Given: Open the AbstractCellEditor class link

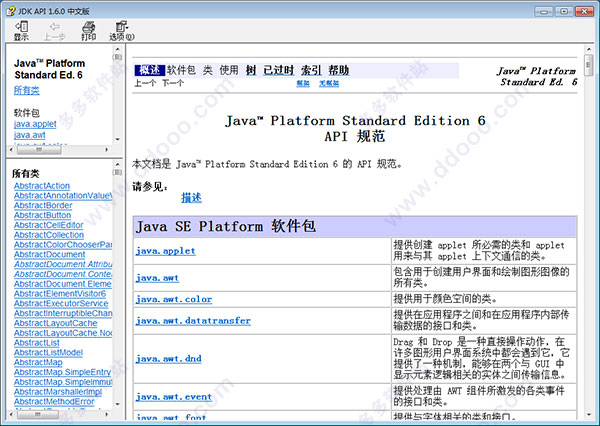Looking at the screenshot, I should [x=48, y=225].
